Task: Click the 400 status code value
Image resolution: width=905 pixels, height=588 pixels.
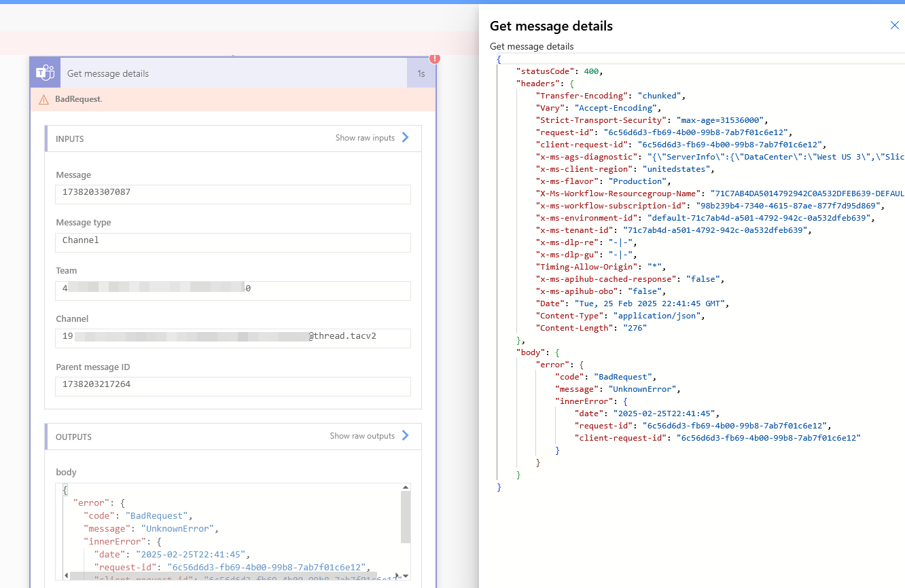Action: point(592,71)
